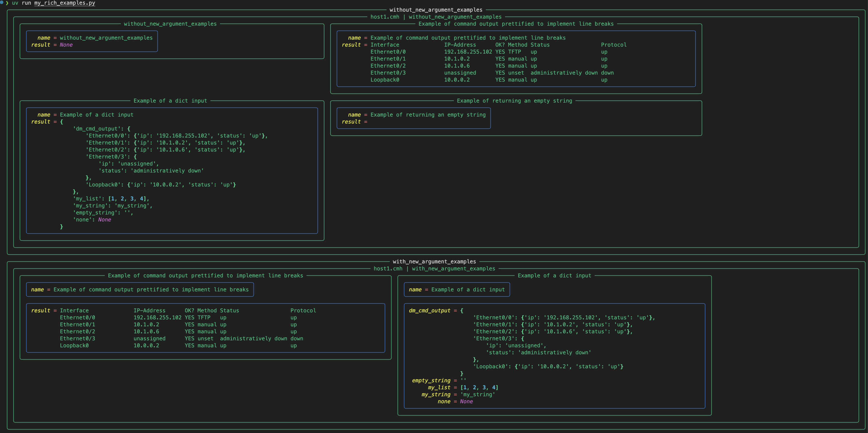Screen dimensions: 868x433
Task: Click the blue dot prompt indicator
Action: click(x=2, y=2)
